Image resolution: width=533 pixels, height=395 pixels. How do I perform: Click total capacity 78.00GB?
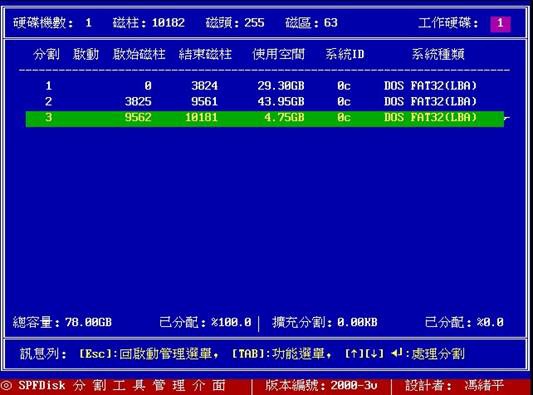pyautogui.click(x=88, y=322)
